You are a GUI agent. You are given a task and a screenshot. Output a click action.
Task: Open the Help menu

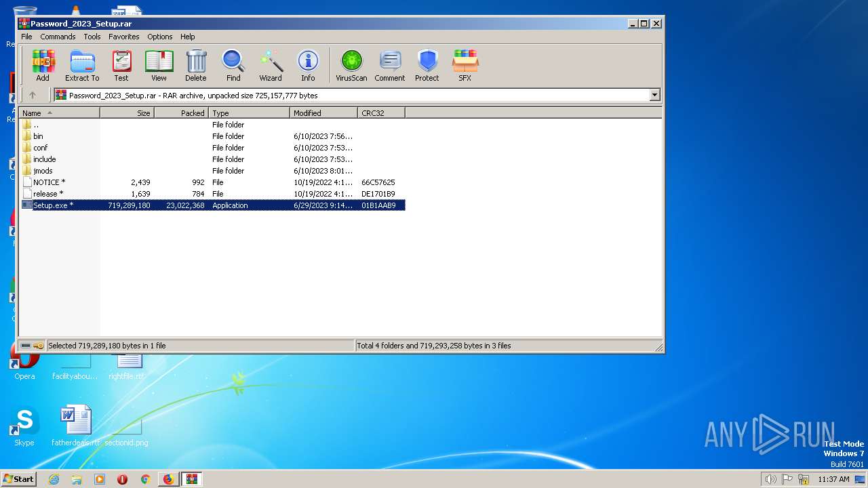click(188, 37)
